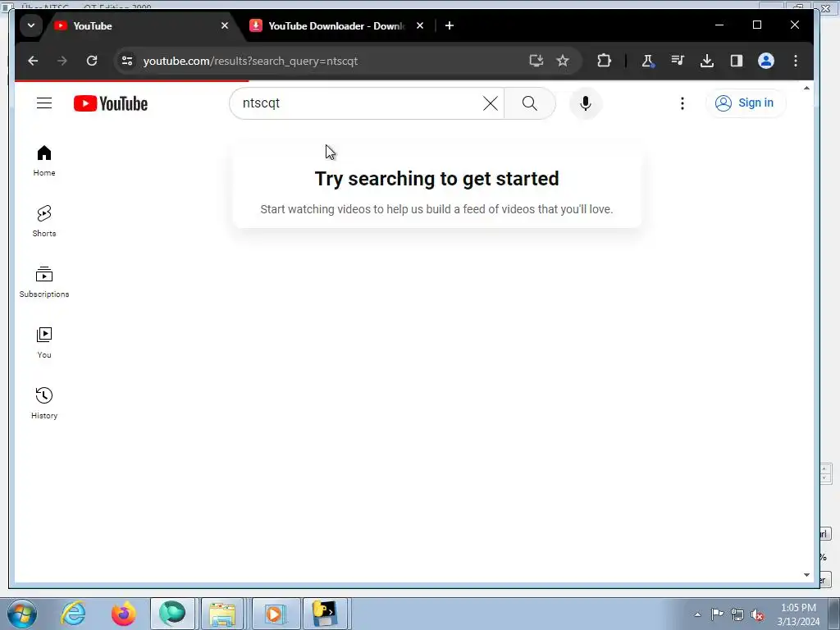
Task: Open Chrome three-dot menu
Action: [796, 61]
